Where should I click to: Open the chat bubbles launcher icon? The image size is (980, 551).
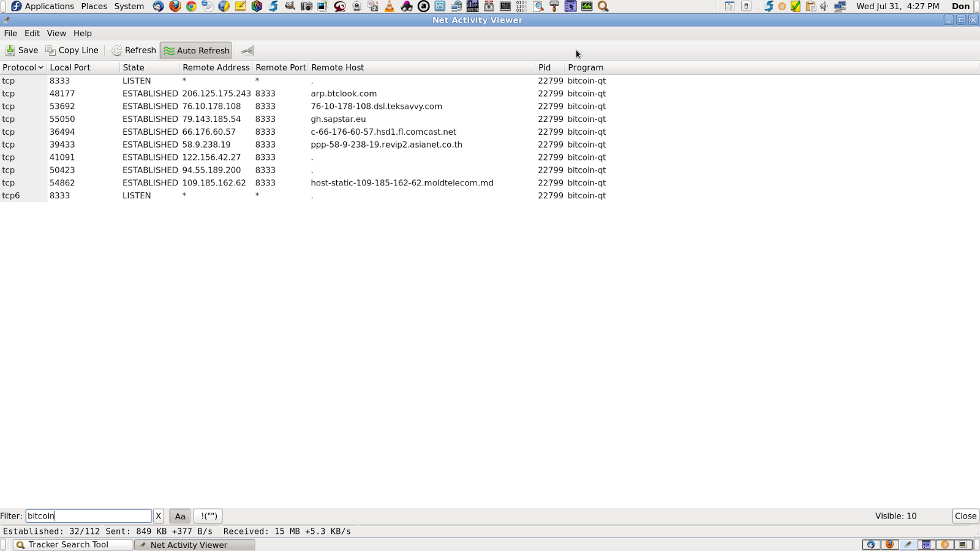click(208, 6)
